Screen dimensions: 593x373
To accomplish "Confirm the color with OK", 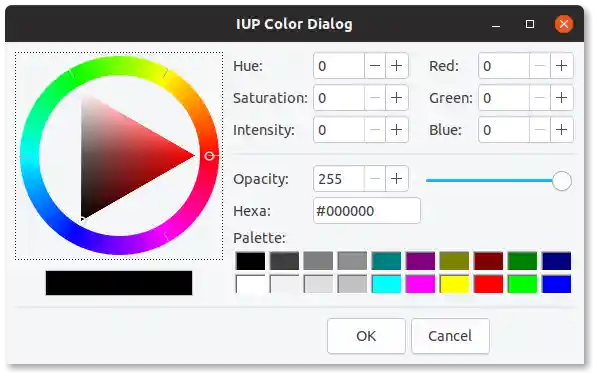I will 366,336.
